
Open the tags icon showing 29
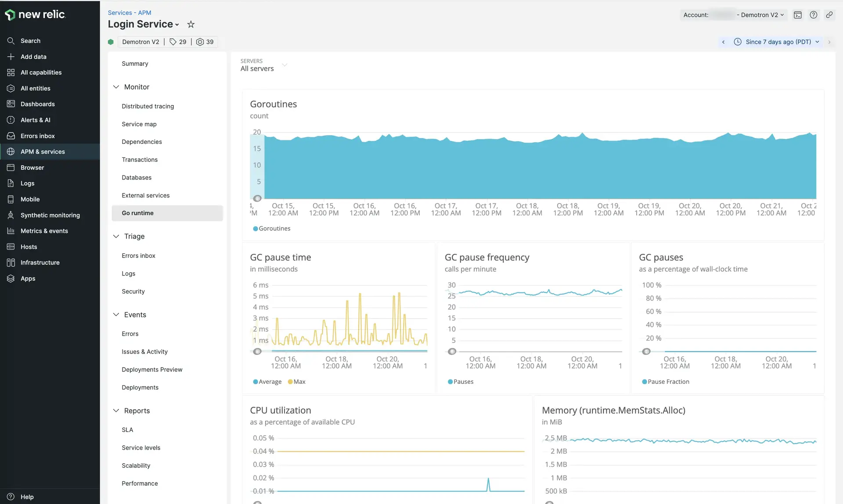178,42
